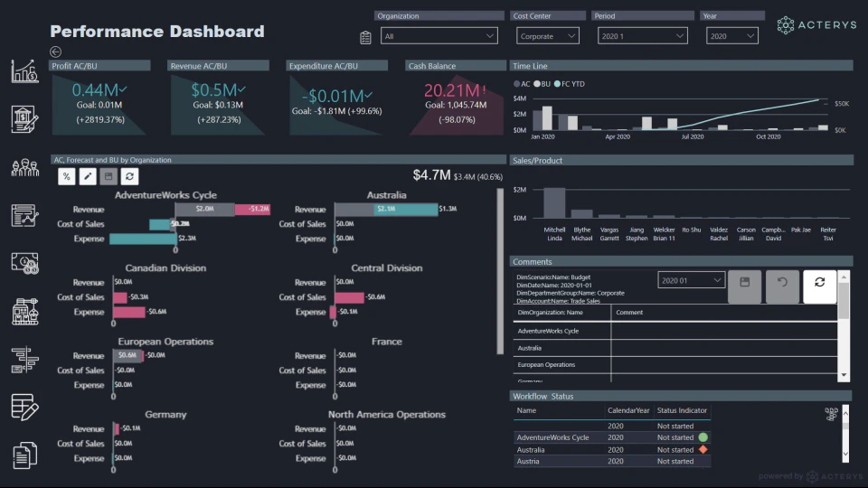868x488 pixels.
Task: Click the pencil edit icon in organization chart
Action: tap(88, 176)
